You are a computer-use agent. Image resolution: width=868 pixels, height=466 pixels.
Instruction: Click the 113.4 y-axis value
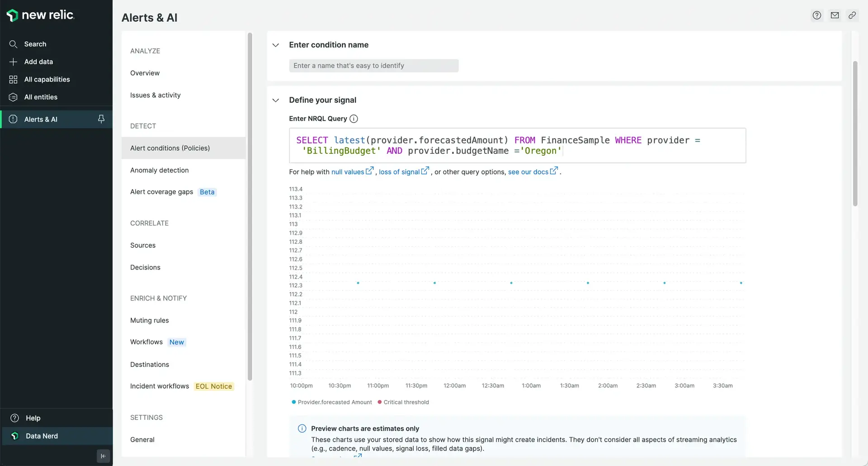point(296,189)
